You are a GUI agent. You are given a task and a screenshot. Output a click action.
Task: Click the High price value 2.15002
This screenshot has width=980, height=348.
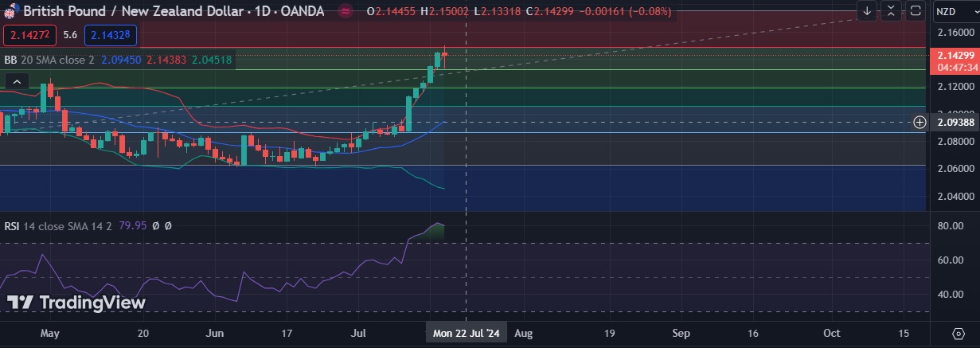click(449, 11)
